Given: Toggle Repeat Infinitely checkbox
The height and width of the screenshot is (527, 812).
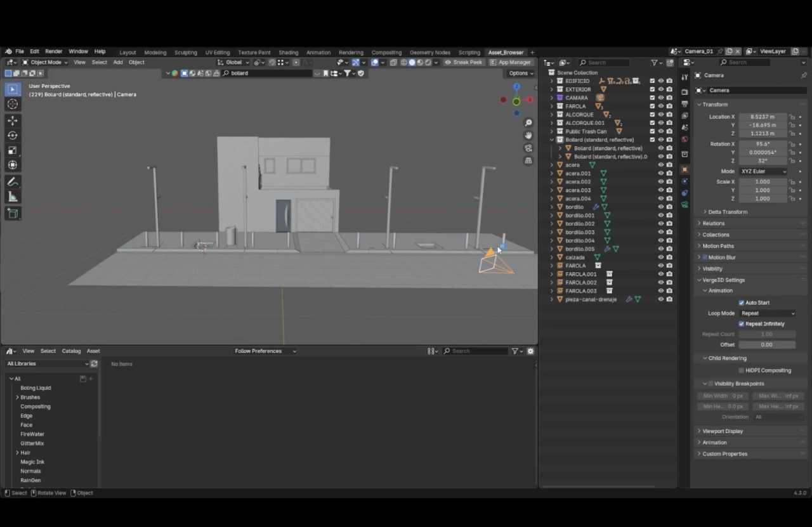Looking at the screenshot, I should (x=742, y=324).
